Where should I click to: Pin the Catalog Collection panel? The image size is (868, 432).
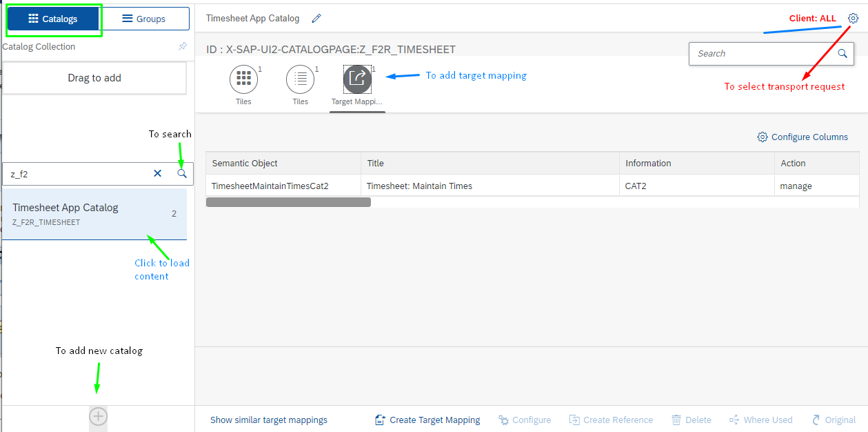point(182,47)
